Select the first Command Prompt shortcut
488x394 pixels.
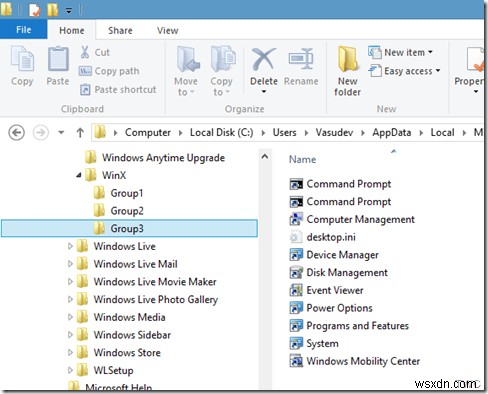(340, 184)
